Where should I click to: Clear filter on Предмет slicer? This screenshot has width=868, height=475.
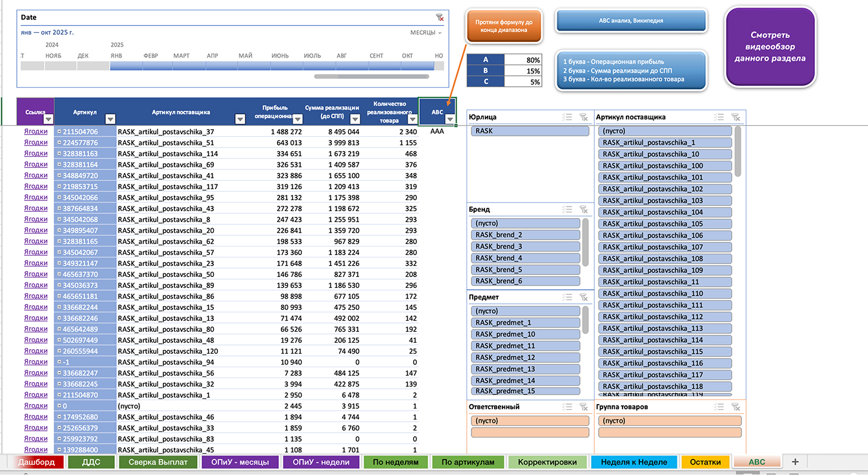(583, 298)
